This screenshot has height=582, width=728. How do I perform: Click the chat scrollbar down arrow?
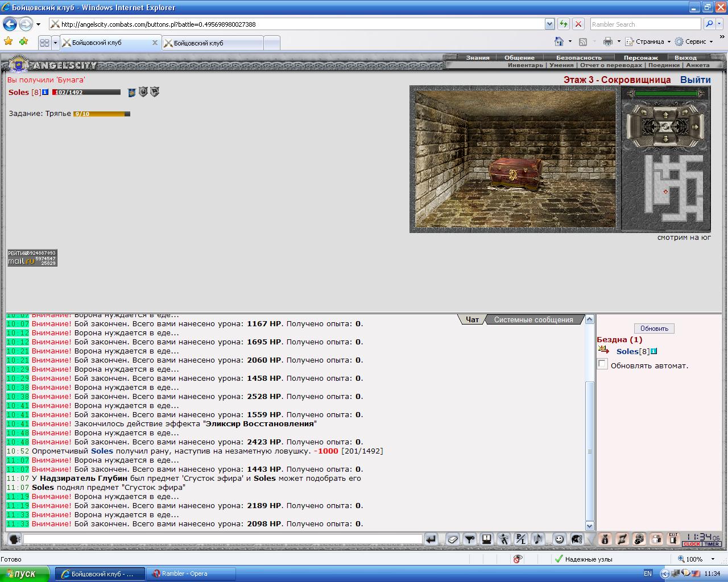coord(589,526)
